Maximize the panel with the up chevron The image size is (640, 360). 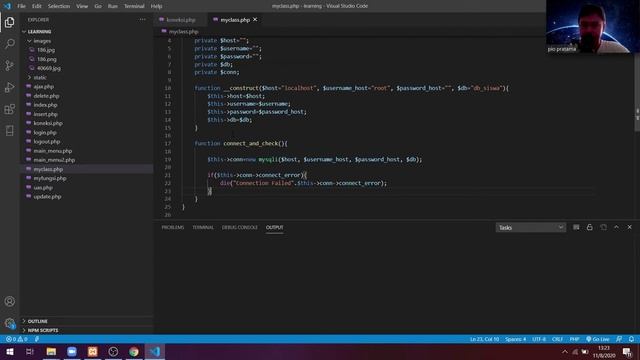pyautogui.click(x=616, y=227)
